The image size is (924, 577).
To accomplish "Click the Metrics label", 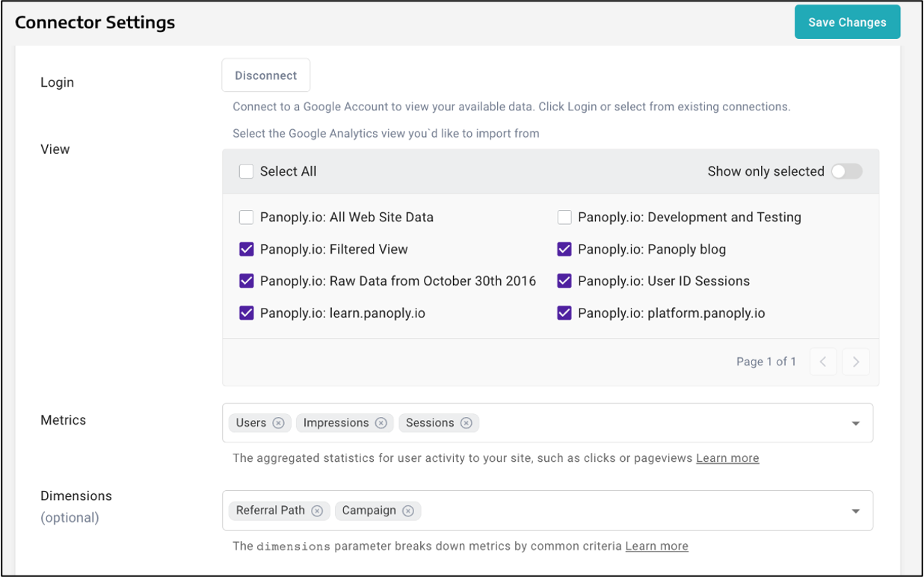I will click(63, 420).
